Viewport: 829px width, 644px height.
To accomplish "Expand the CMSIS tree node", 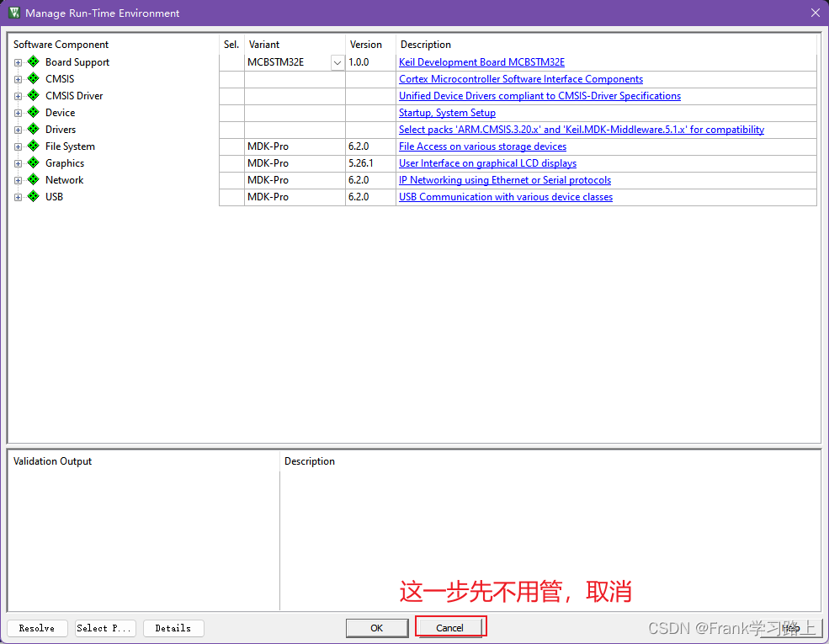I will click(x=18, y=79).
